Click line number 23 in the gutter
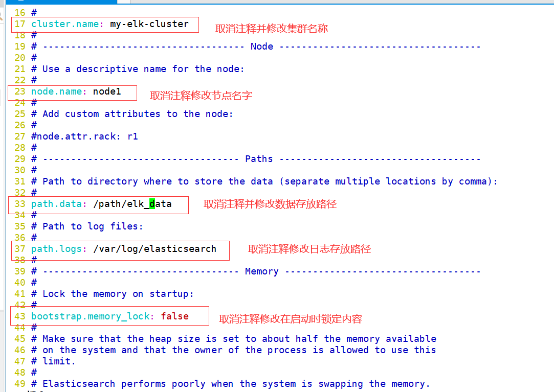The height and width of the screenshot is (392, 554). (19, 91)
